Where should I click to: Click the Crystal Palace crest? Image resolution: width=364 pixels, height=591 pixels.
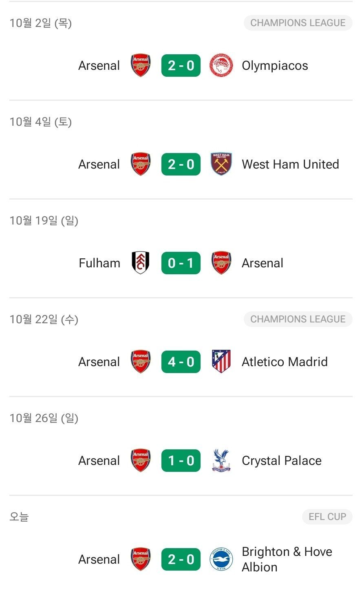coord(221,460)
